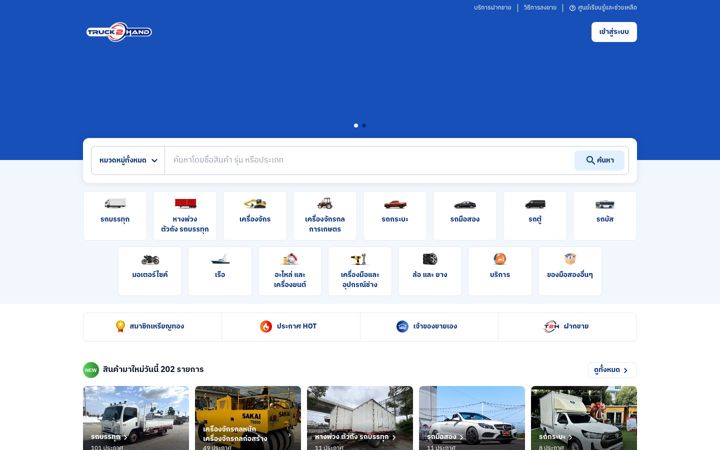The width and height of the screenshot is (720, 450).
Task: Click the สินค้ามาใหม่วันนี้ 202 รายการ heading
Action: tap(153, 370)
